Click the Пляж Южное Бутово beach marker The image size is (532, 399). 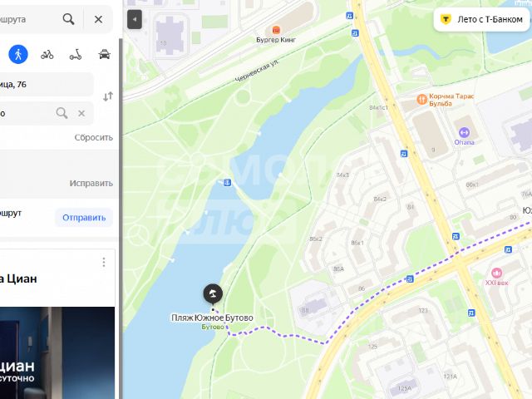[213, 293]
